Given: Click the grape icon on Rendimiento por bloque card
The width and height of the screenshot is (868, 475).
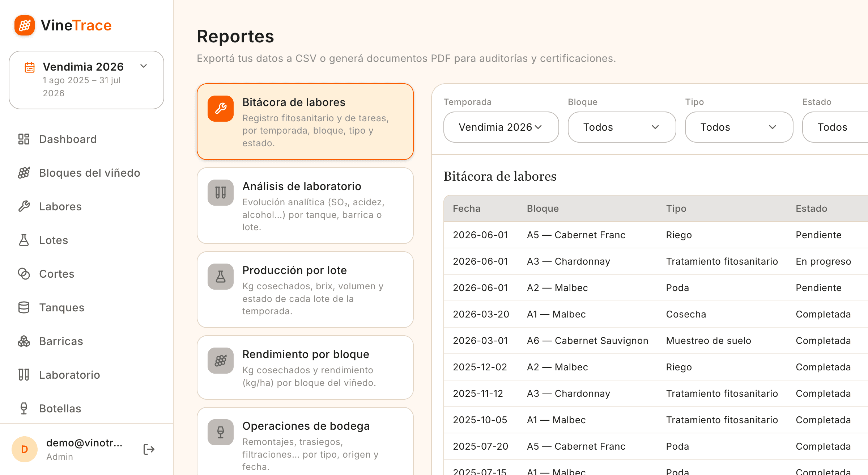Looking at the screenshot, I should (x=221, y=361).
